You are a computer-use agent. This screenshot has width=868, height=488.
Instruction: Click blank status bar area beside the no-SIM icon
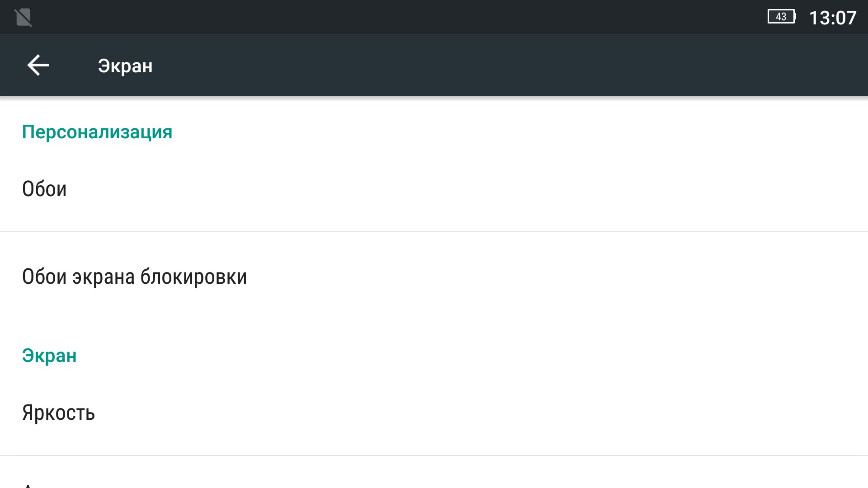(x=362, y=17)
